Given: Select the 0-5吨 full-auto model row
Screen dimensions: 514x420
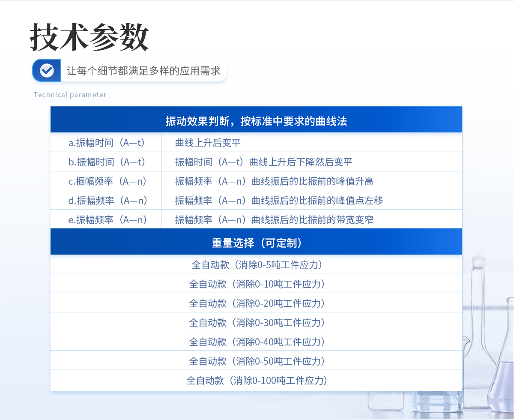Looking at the screenshot, I should click(256, 265).
